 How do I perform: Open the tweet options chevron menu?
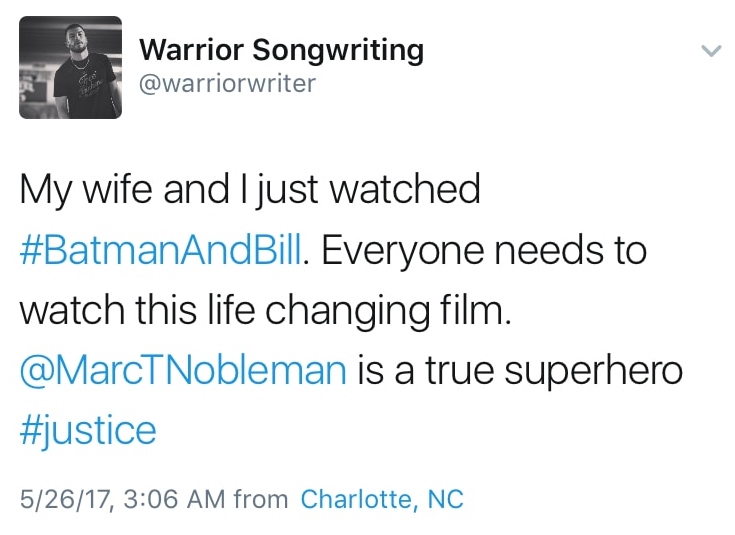tap(711, 51)
